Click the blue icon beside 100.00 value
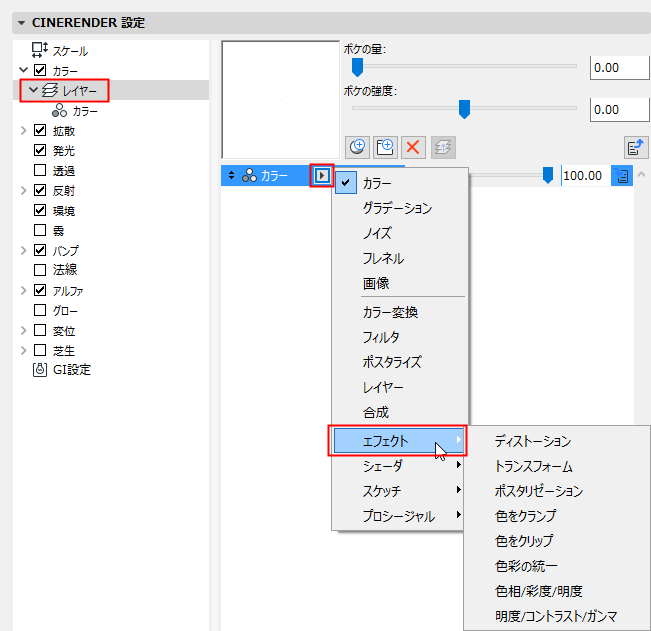 (x=622, y=176)
